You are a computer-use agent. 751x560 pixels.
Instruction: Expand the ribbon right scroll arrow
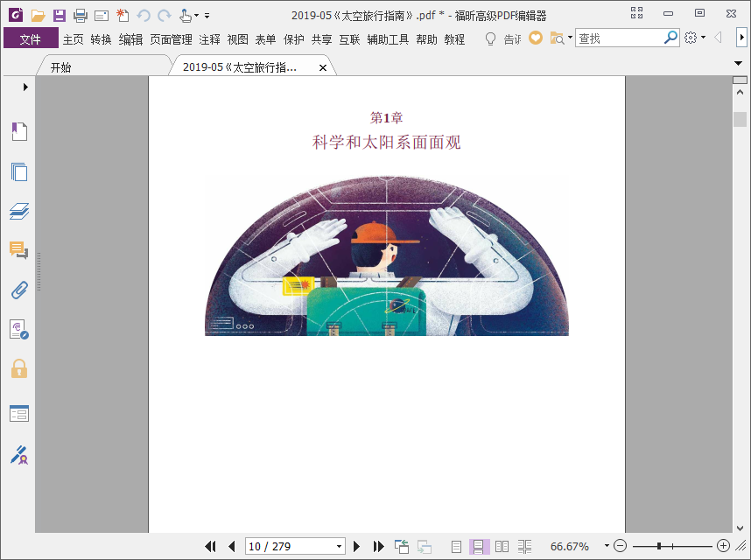tap(741, 38)
